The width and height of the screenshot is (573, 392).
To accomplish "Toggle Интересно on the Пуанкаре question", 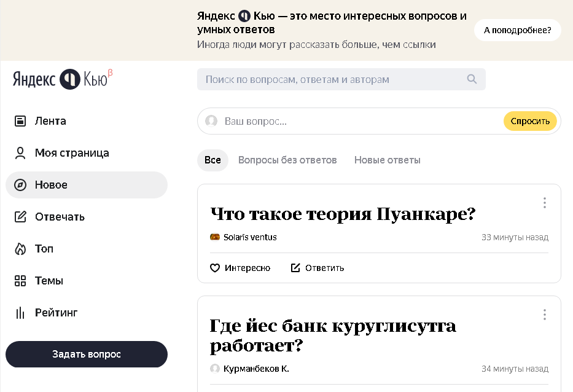I will (241, 267).
